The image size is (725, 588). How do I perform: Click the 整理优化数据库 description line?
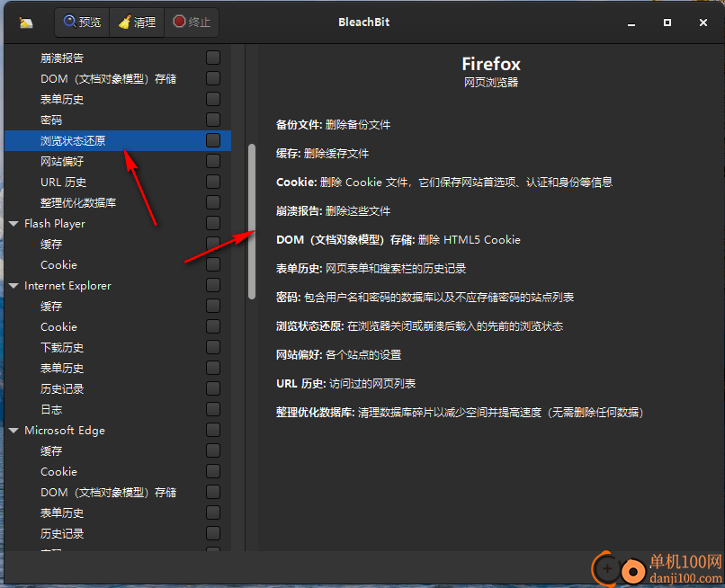(x=460, y=413)
